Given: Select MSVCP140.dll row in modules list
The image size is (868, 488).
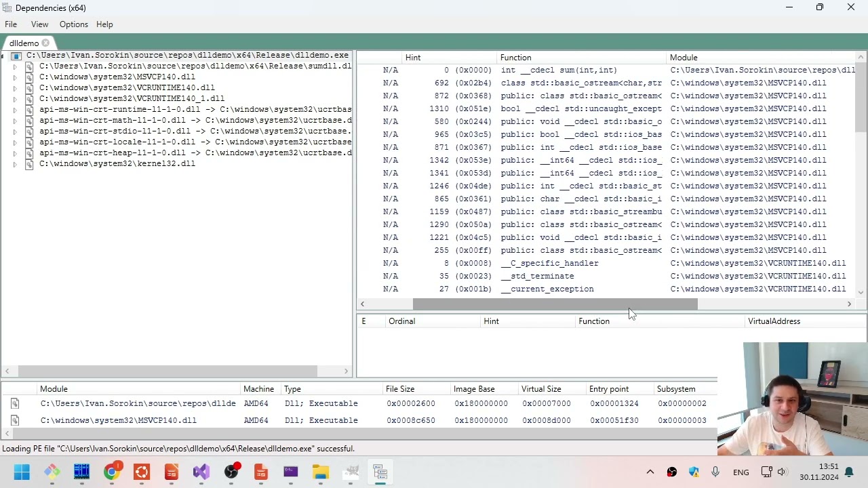Looking at the screenshot, I should pos(359,420).
